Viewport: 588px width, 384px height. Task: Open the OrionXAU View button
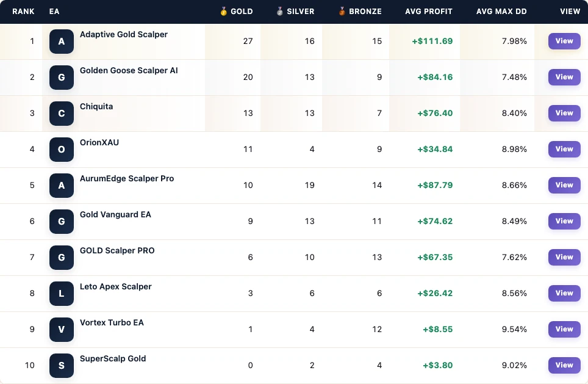click(564, 149)
